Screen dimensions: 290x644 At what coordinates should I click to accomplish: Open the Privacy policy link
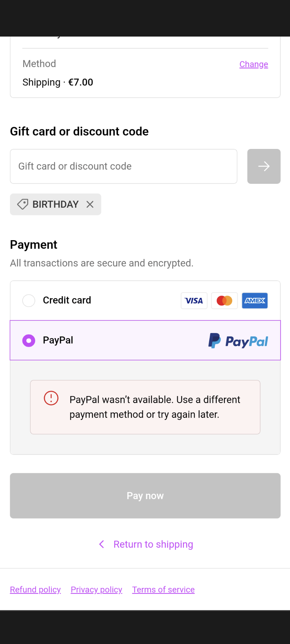point(96,590)
